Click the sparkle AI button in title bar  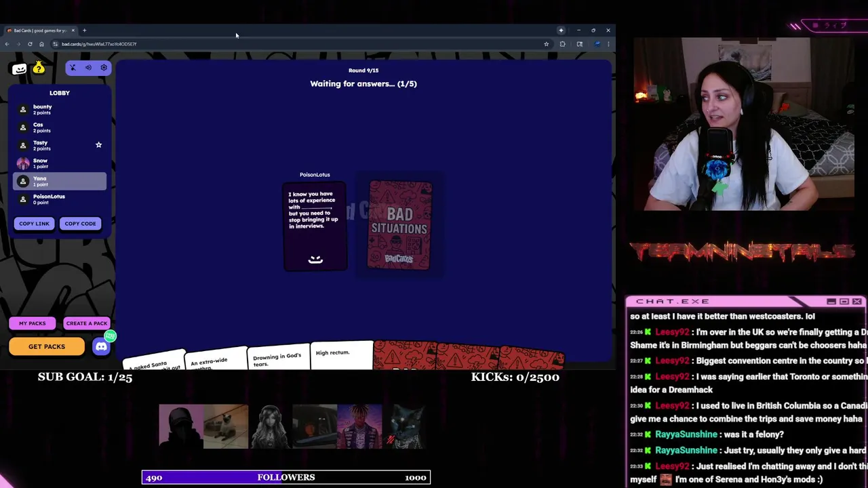561,30
